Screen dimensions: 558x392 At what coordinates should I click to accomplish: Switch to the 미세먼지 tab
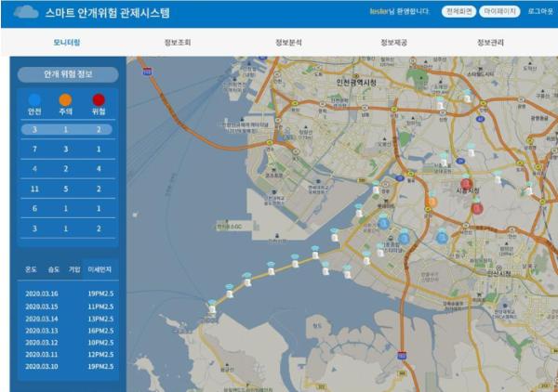click(x=100, y=268)
